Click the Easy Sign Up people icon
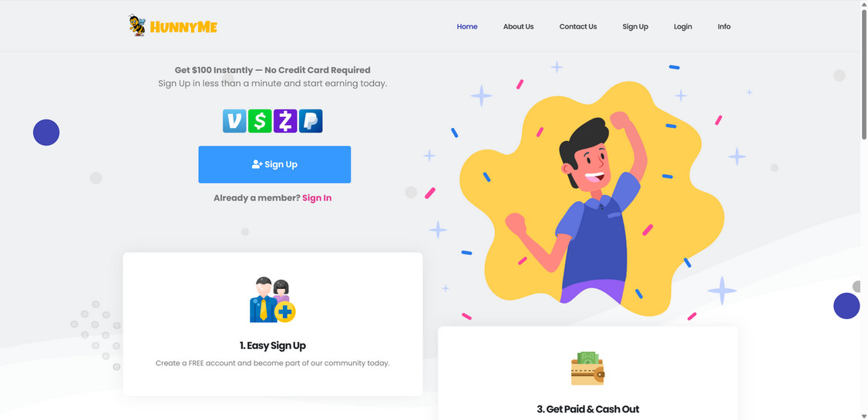868x420 pixels. pos(272,300)
